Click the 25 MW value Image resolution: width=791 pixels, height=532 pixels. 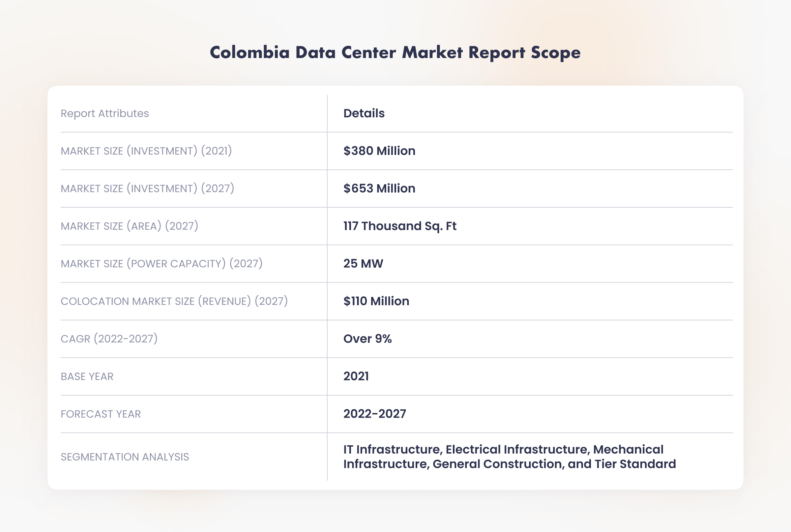363,264
